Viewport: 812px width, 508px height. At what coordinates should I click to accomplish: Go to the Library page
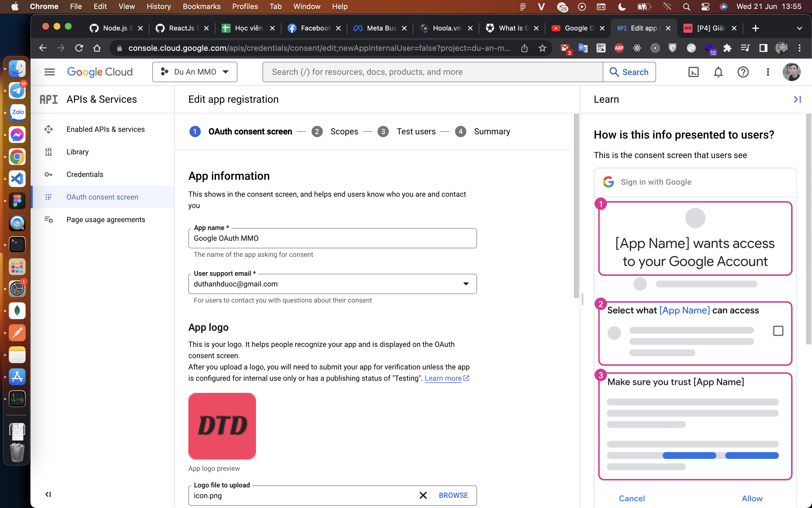(x=103, y=152)
